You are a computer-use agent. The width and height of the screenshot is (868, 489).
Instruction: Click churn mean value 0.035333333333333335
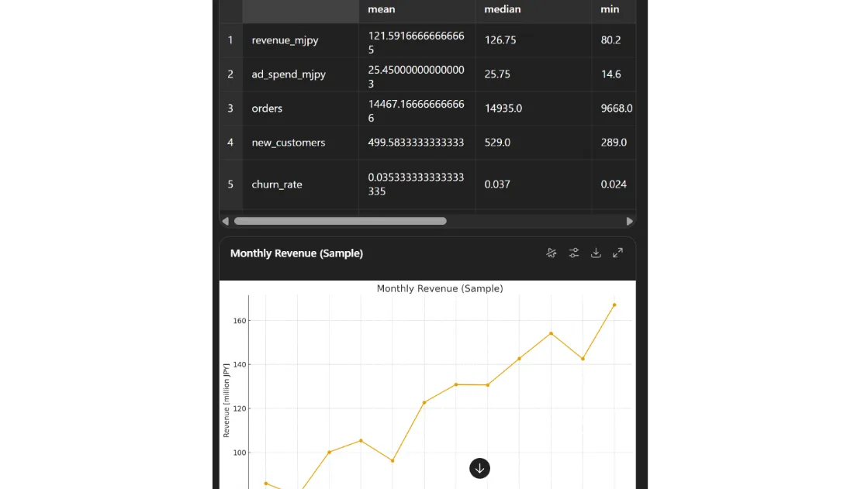click(416, 184)
